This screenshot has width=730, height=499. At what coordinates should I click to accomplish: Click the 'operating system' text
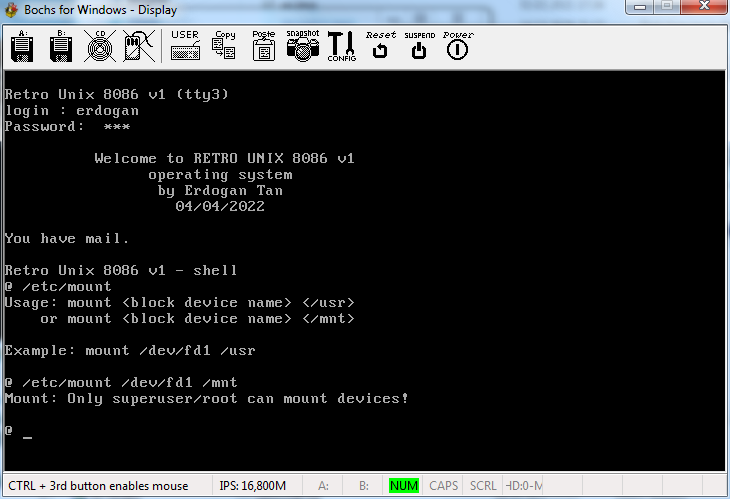tap(220, 175)
